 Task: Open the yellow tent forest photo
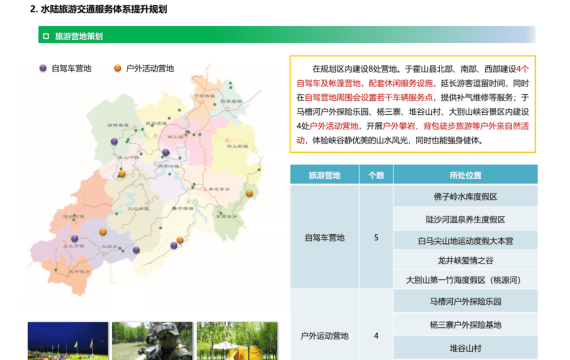[x=237, y=341]
